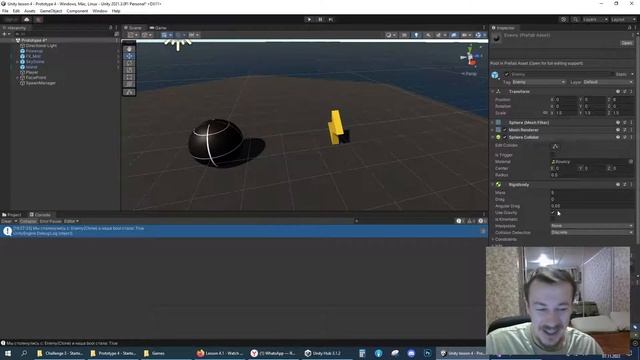Toggle the Is Kinematic checkbox
The height and width of the screenshot is (360, 640).
pos(553,219)
